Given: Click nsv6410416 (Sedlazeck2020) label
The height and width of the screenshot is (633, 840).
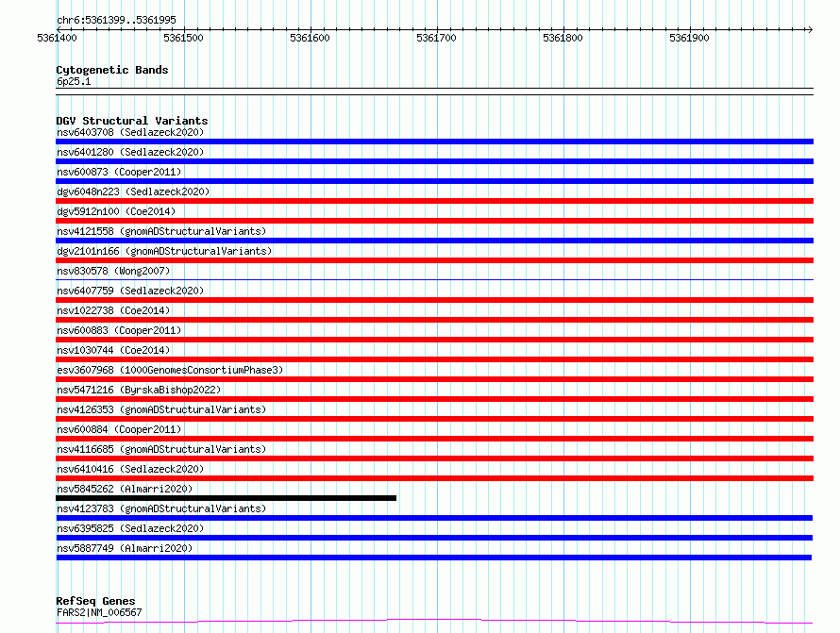Looking at the screenshot, I should (130, 469).
